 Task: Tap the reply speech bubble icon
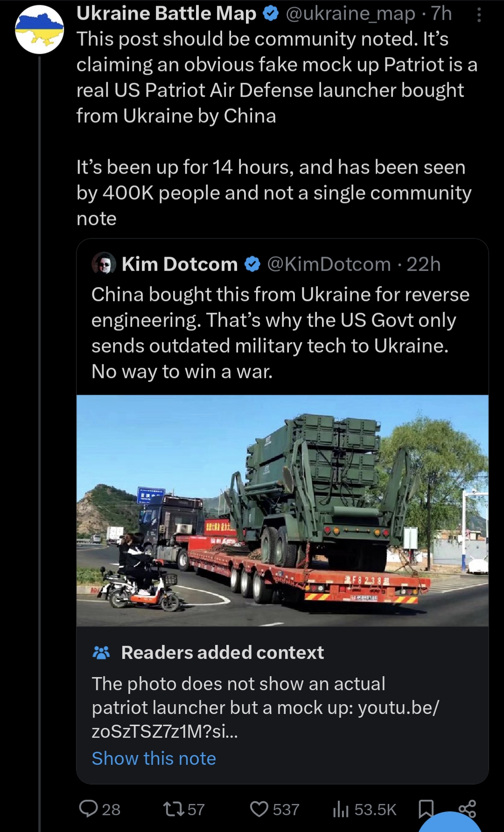pos(88,809)
